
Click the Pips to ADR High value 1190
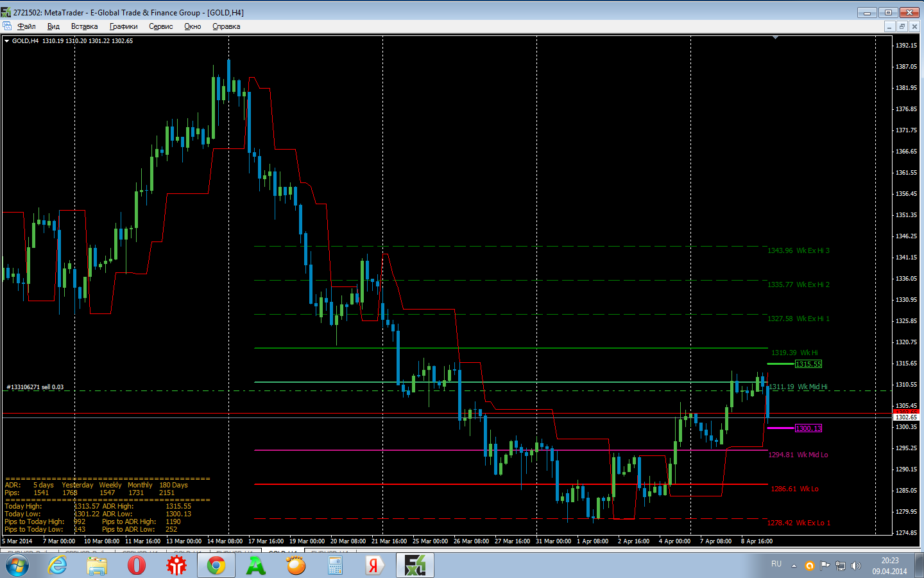pyautogui.click(x=173, y=522)
